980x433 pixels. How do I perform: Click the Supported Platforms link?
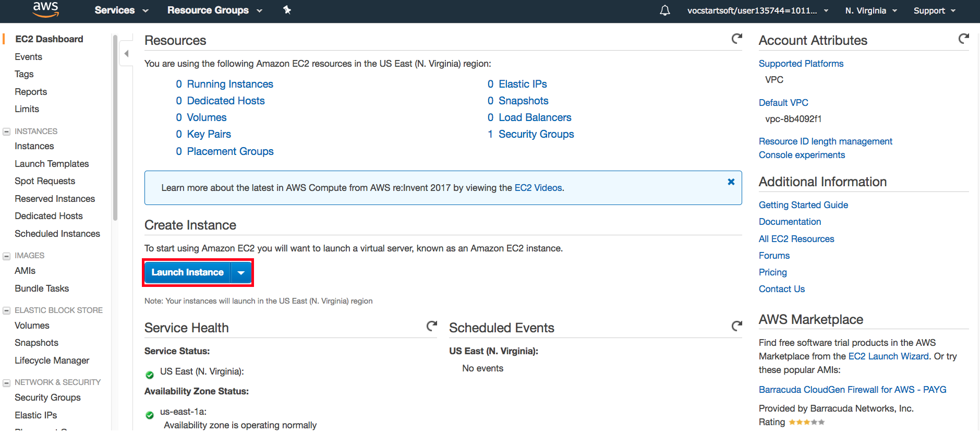[x=801, y=64]
